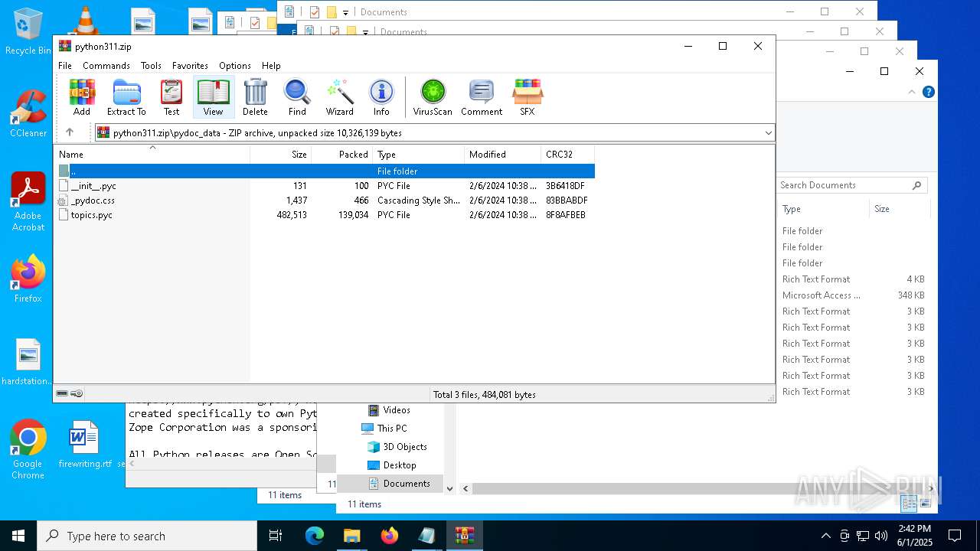Open Google Chrome desktop shortcut
980x551 pixels.
(x=28, y=450)
